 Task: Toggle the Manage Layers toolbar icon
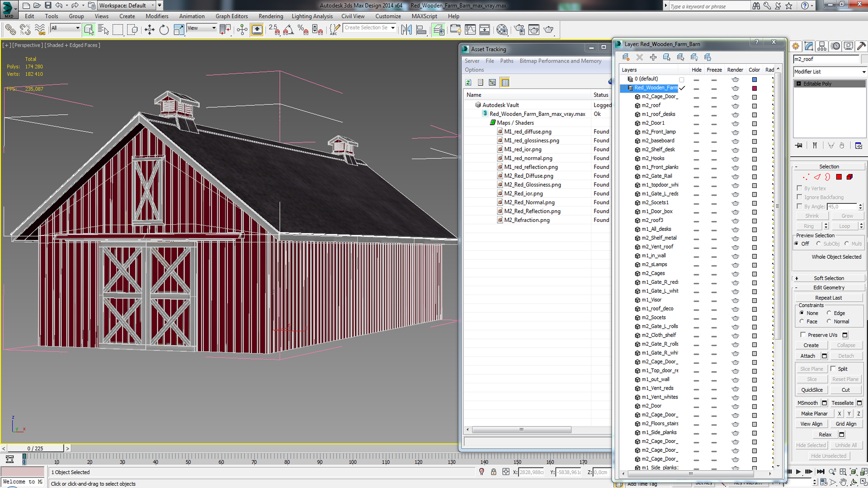(439, 30)
